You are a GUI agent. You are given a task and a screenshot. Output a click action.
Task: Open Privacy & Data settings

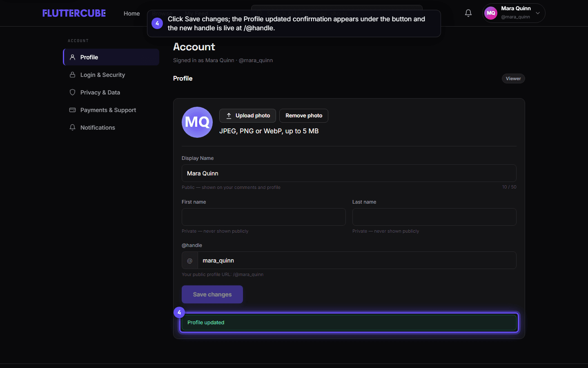tap(111, 92)
